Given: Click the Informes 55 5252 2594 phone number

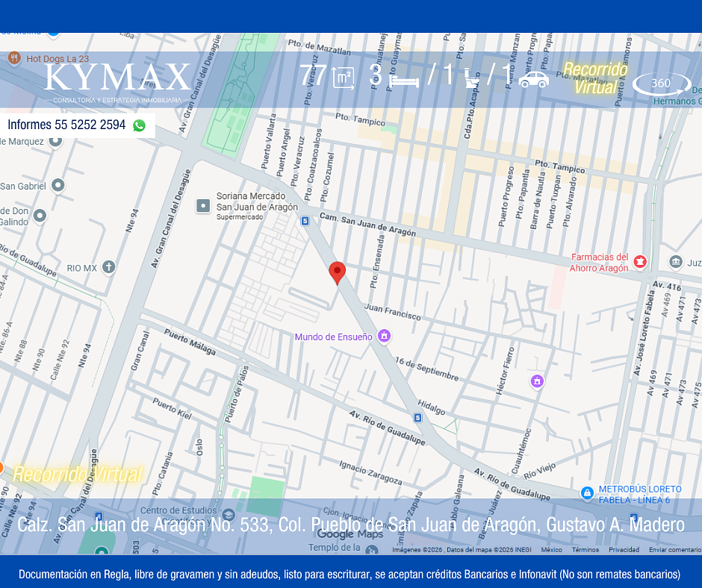Looking at the screenshot, I should pyautogui.click(x=66, y=125).
